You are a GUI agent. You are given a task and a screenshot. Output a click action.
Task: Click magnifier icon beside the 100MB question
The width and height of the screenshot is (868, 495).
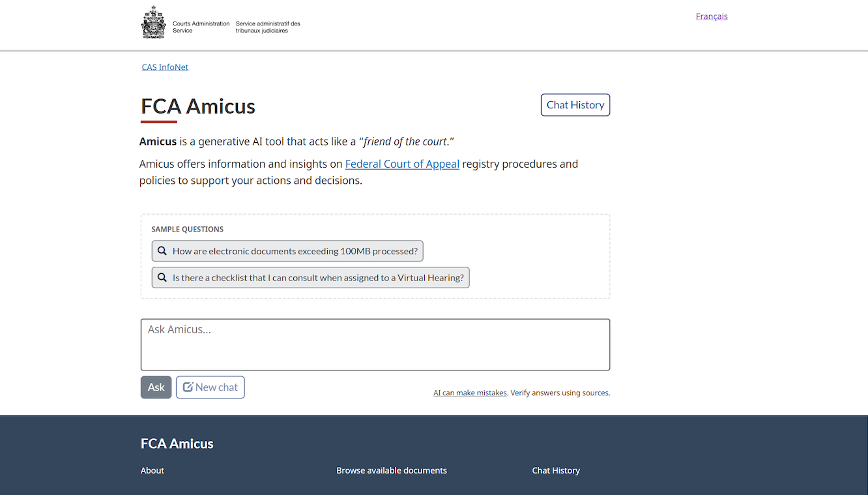(162, 251)
